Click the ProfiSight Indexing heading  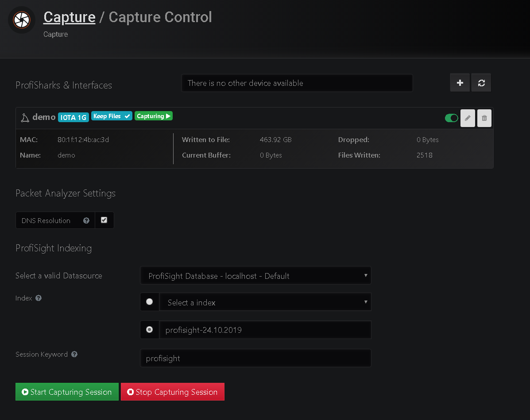54,248
